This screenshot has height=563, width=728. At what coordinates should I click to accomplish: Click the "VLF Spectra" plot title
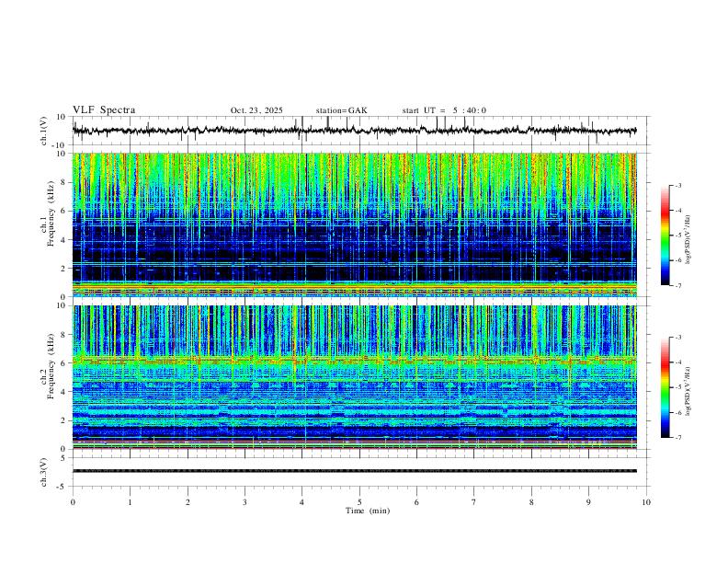pos(104,110)
